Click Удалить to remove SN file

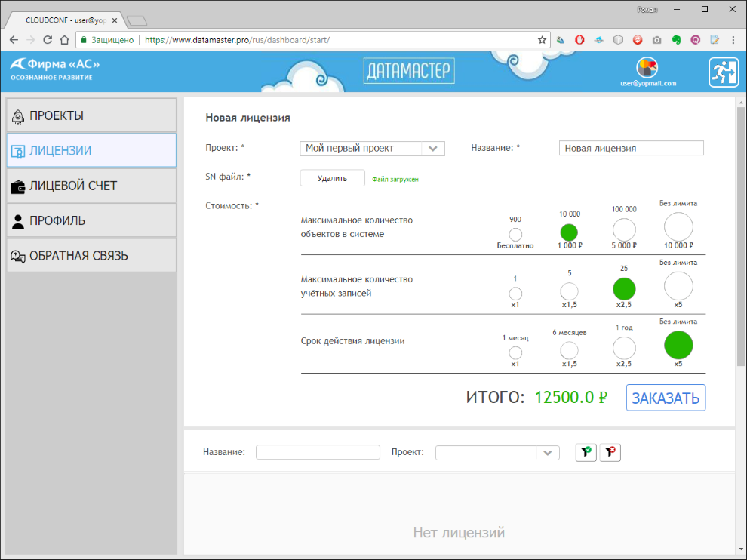pyautogui.click(x=332, y=178)
